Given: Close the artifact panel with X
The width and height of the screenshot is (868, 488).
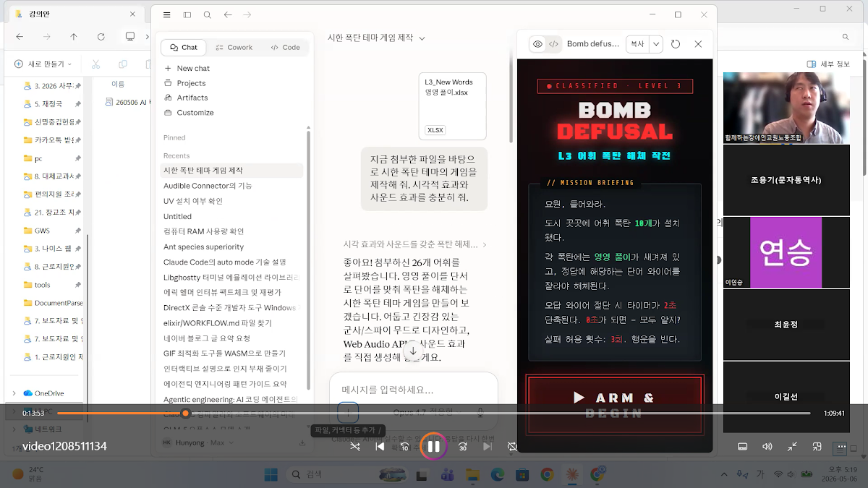Looking at the screenshot, I should (x=698, y=44).
